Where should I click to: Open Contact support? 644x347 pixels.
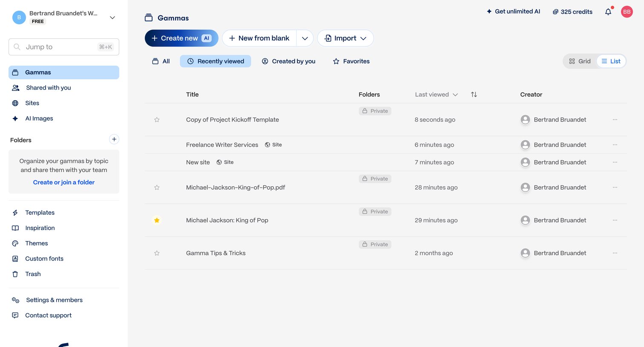(64, 315)
